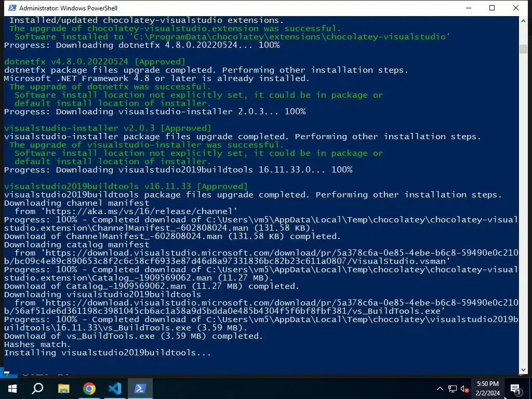The width and height of the screenshot is (532, 399).
Task: Click the PowerShell vertical scrollbar thumb
Action: pyautogui.click(x=523, y=48)
